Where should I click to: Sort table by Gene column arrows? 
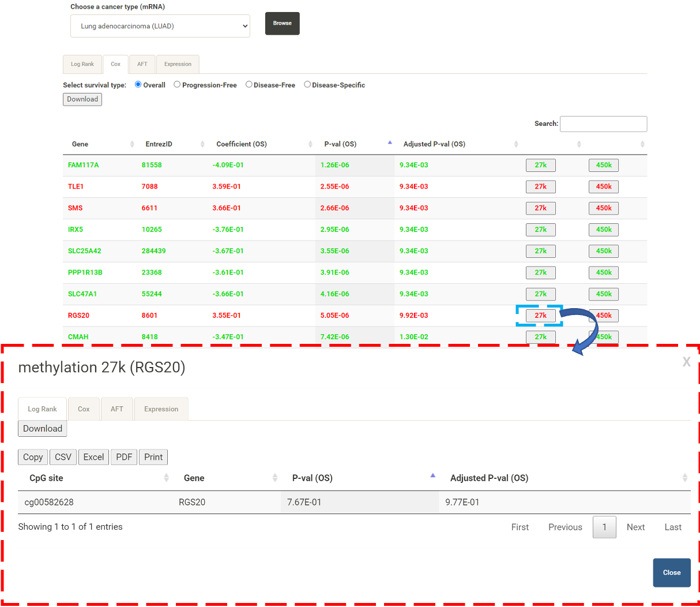tap(132, 144)
